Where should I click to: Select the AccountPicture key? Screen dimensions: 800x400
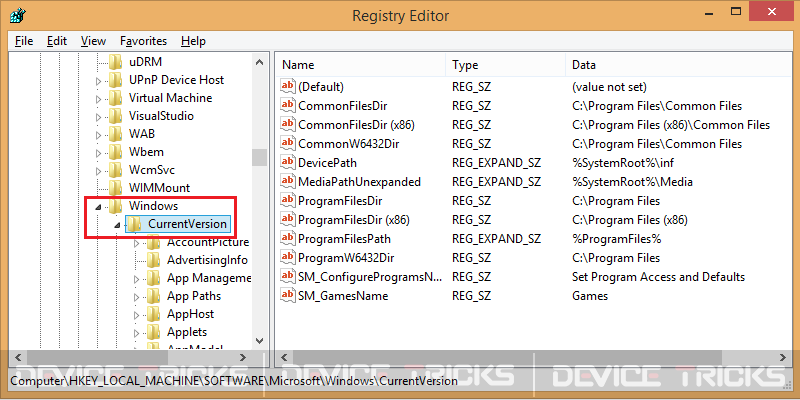tap(208, 242)
